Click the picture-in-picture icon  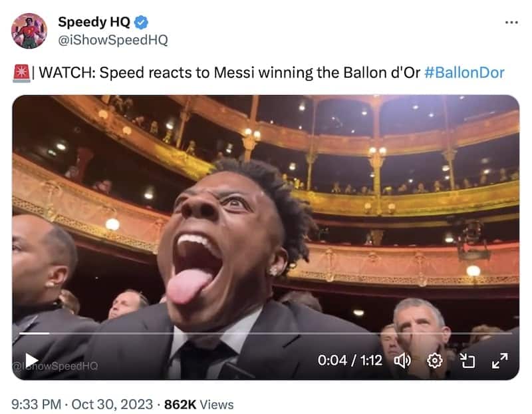[x=467, y=361]
